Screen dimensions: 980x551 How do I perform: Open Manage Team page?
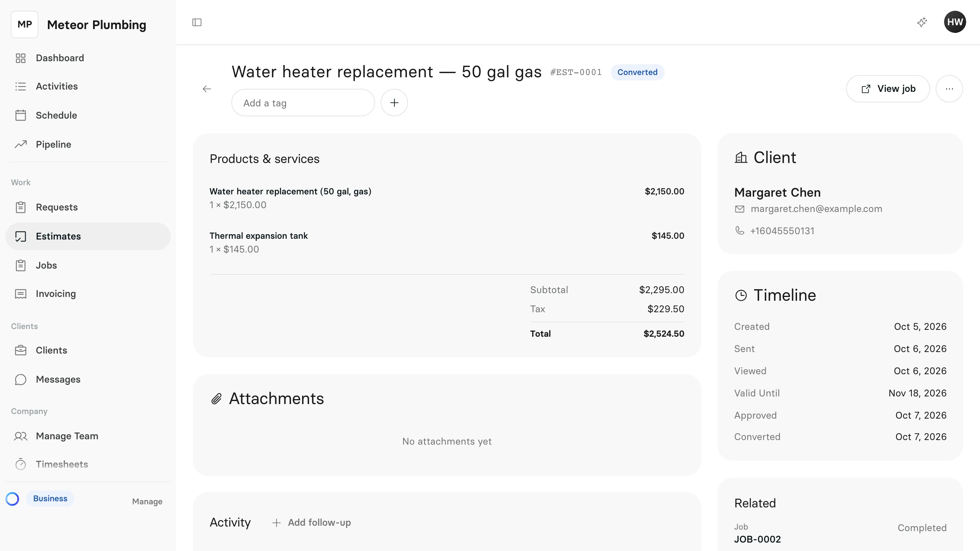point(88,436)
